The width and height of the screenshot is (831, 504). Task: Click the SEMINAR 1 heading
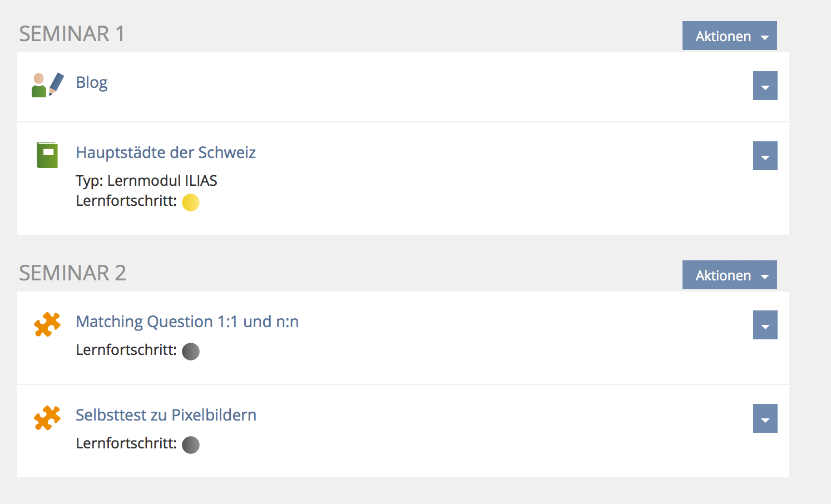(72, 34)
